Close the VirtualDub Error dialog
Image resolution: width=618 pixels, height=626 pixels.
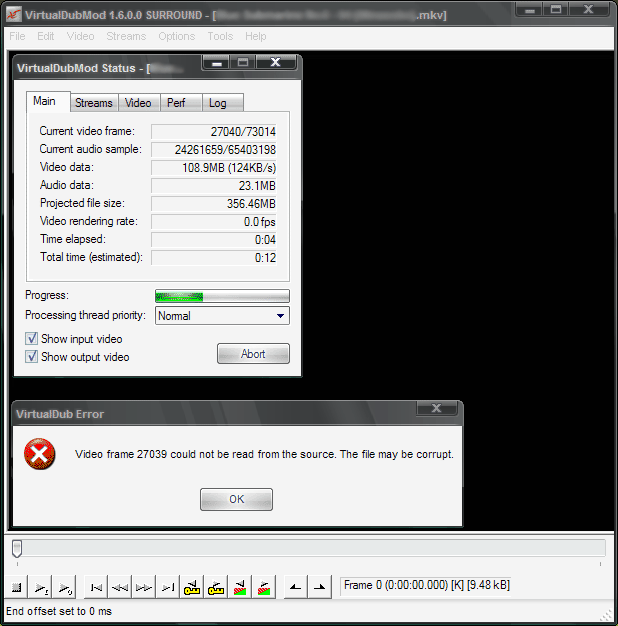436,408
